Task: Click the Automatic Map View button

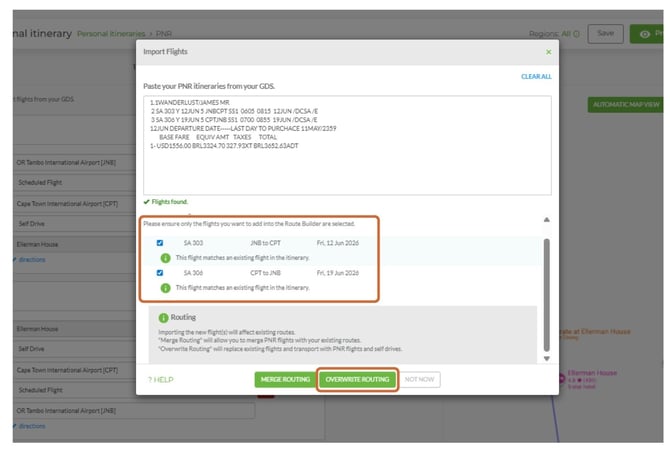Action: [626, 105]
